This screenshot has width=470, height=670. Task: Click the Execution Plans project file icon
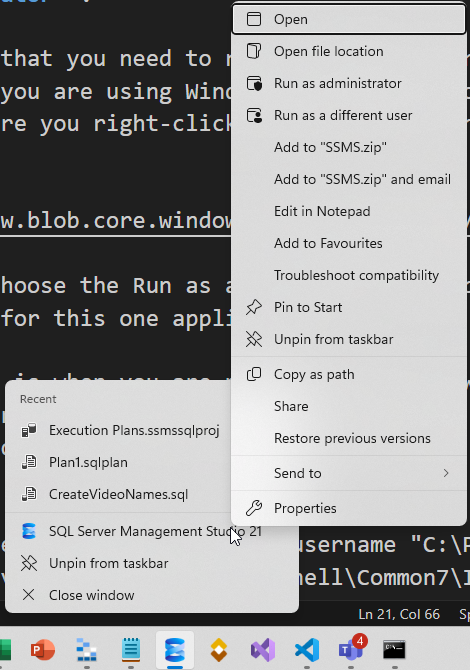click(x=29, y=430)
